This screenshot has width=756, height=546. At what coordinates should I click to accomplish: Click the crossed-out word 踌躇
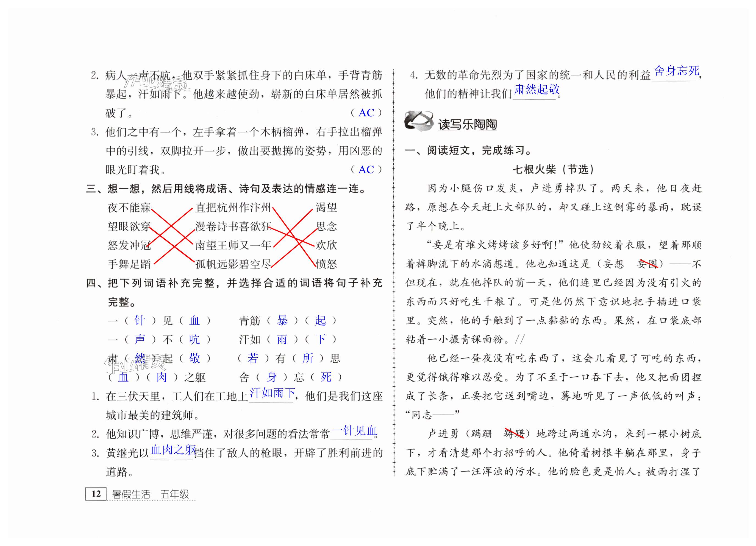click(x=514, y=434)
